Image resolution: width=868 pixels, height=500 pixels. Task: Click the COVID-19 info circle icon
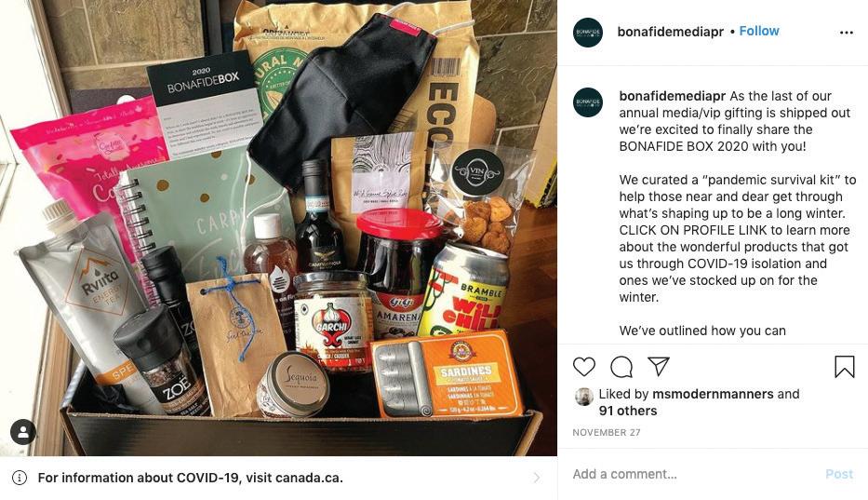pos(20,478)
